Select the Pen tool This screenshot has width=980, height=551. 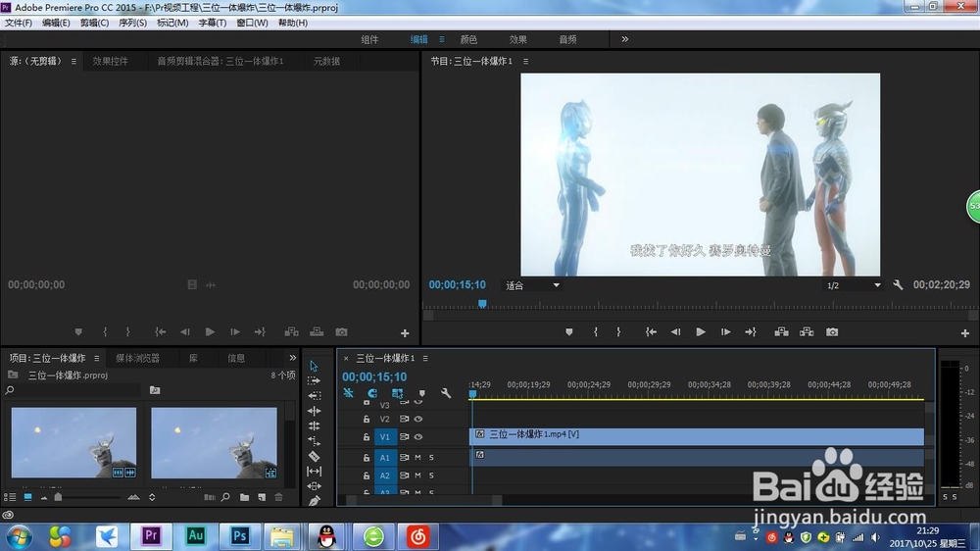314,500
